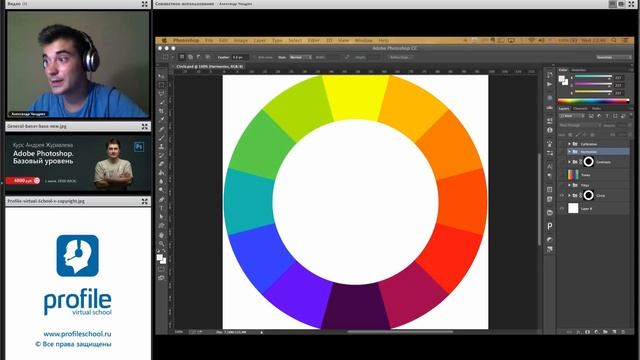Image resolution: width=640 pixels, height=360 pixels.
Task: Select the Clone Stamp tool
Action: tap(162, 146)
